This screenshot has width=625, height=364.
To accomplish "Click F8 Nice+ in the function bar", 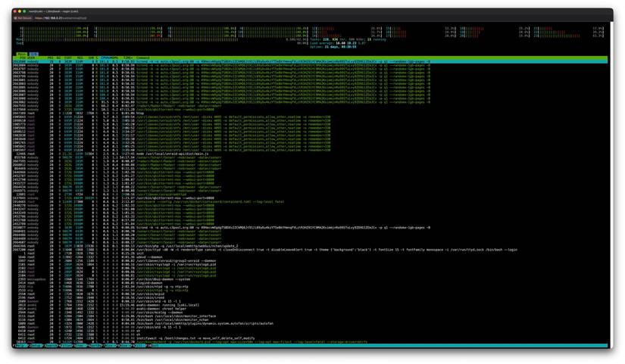I will pos(125,346).
